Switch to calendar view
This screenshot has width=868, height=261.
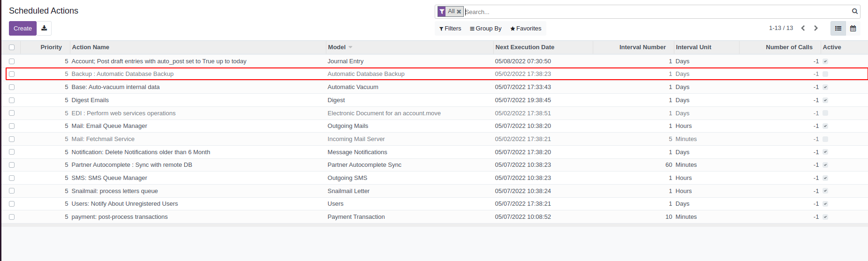pyautogui.click(x=853, y=28)
